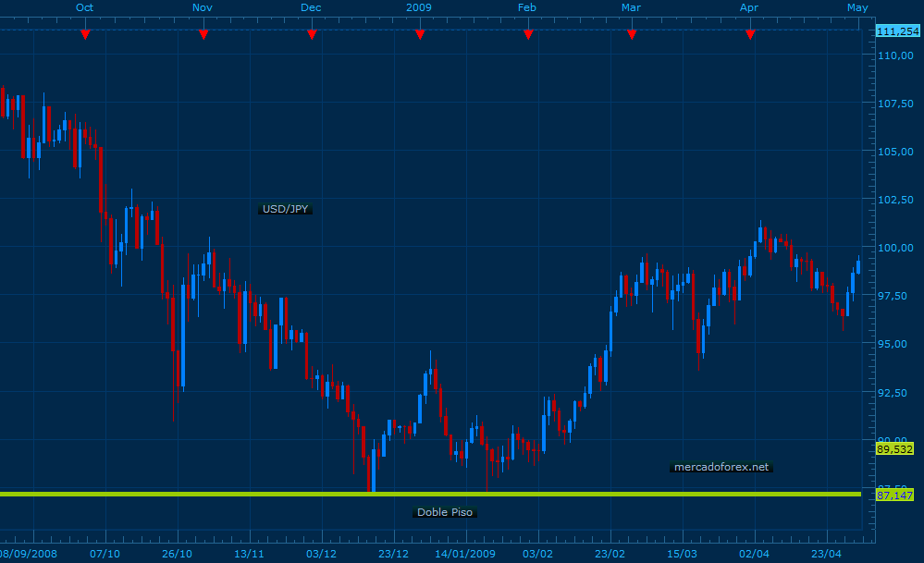Click the red triangle marker under Feb
This screenshot has width=924, height=563.
528,35
